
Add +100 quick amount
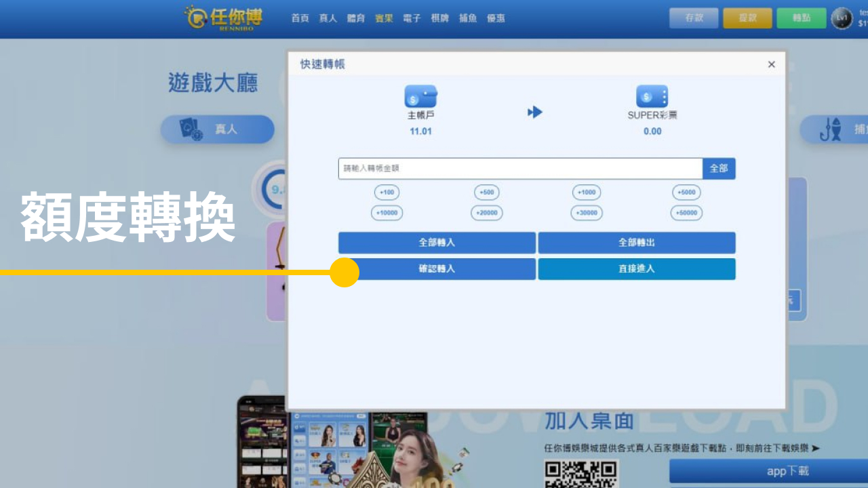click(387, 192)
